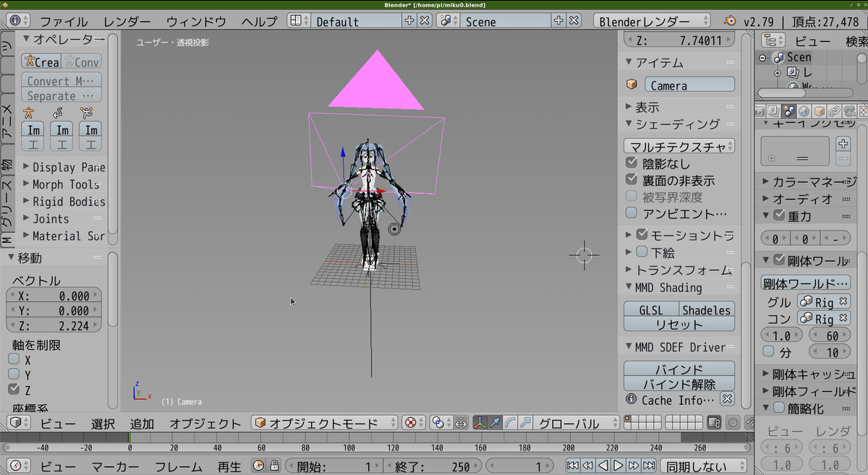This screenshot has height=475, width=868.
Task: Toggle timeline range lock icon
Action: click(x=275, y=466)
